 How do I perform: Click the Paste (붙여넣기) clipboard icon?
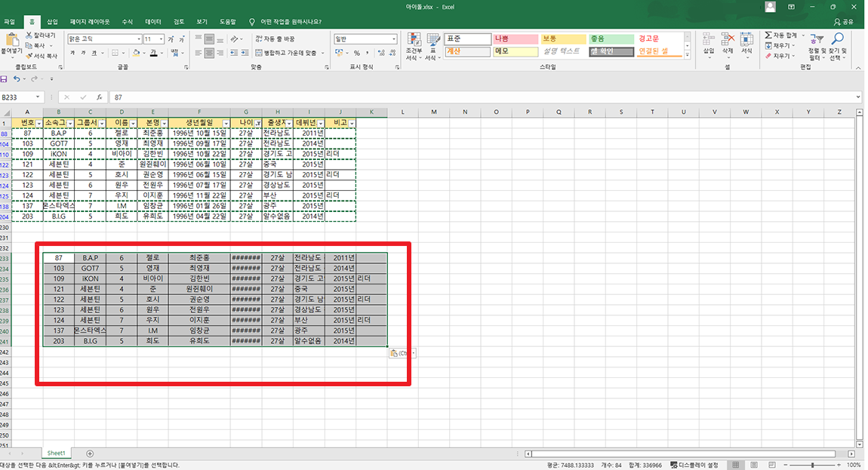[x=11, y=40]
